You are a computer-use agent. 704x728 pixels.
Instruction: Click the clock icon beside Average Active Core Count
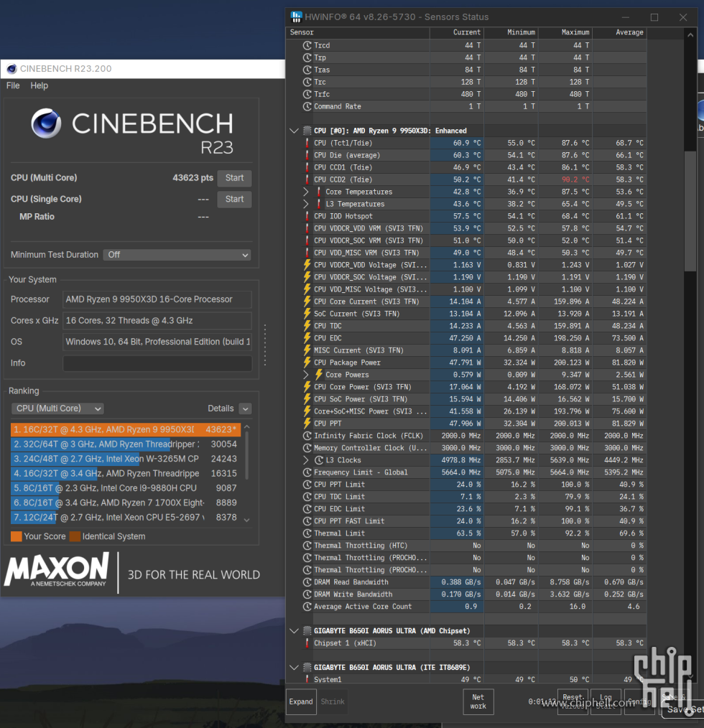307,607
